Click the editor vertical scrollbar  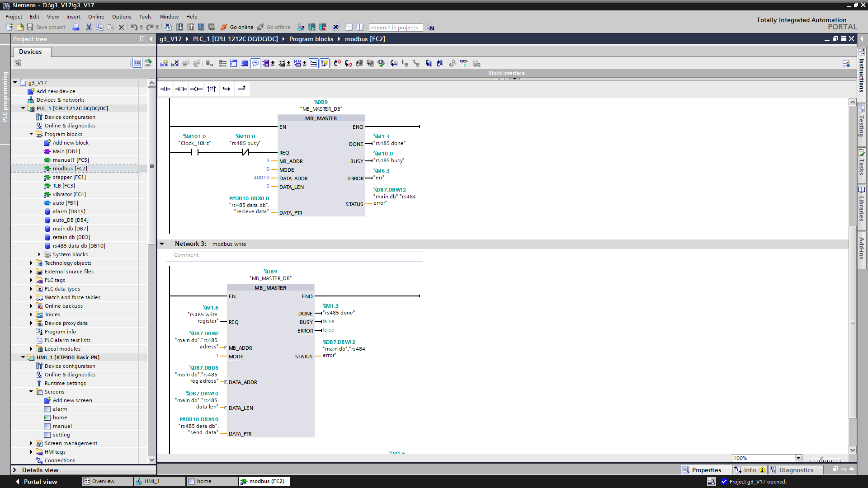pyautogui.click(x=853, y=322)
